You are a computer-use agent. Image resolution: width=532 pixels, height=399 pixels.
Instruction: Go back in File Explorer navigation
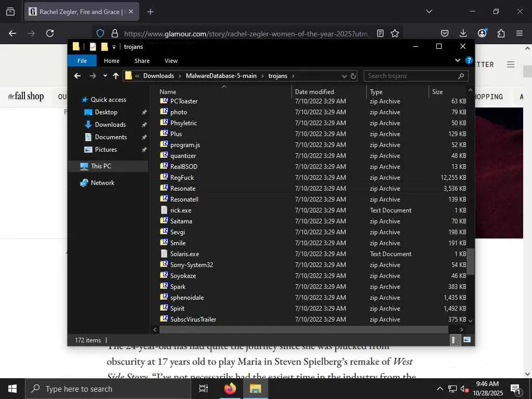click(77, 76)
